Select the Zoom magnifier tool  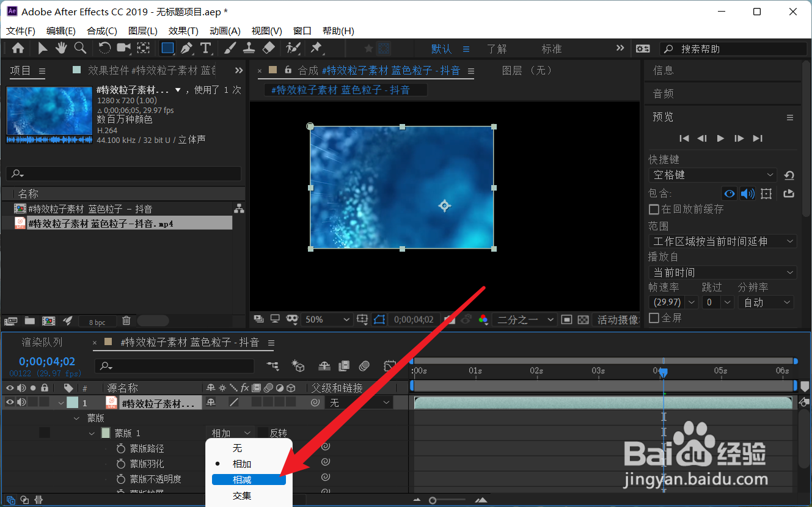pyautogui.click(x=80, y=48)
